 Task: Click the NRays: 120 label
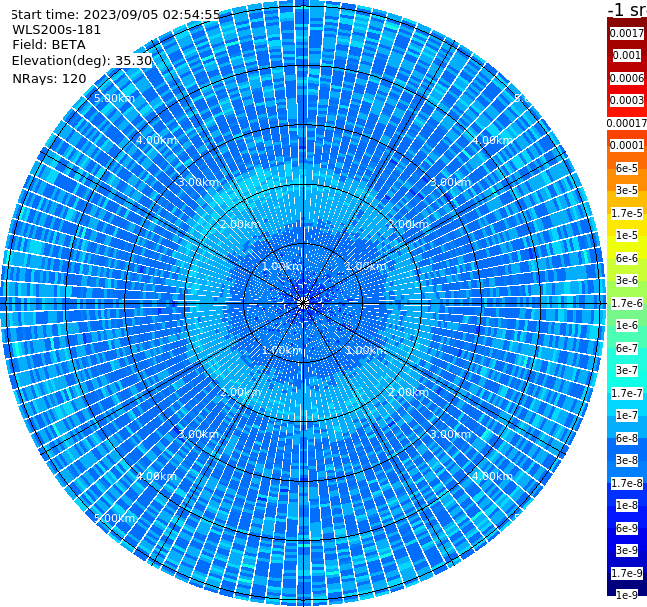[x=49, y=78]
